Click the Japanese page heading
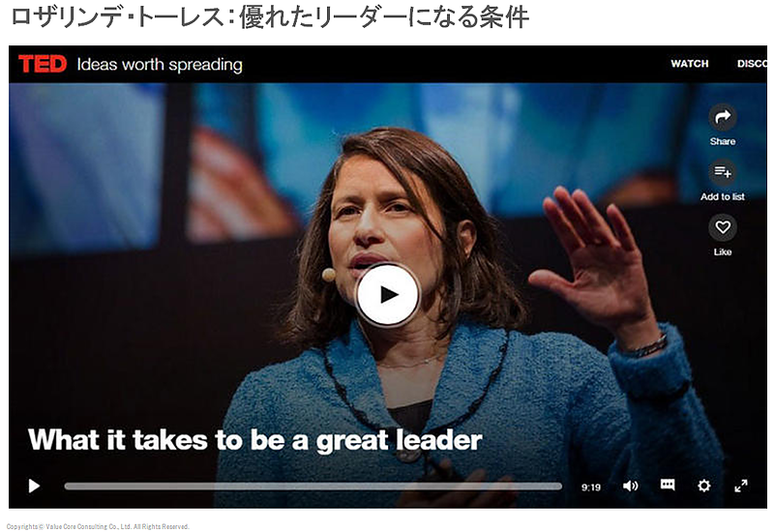 pyautogui.click(x=270, y=17)
